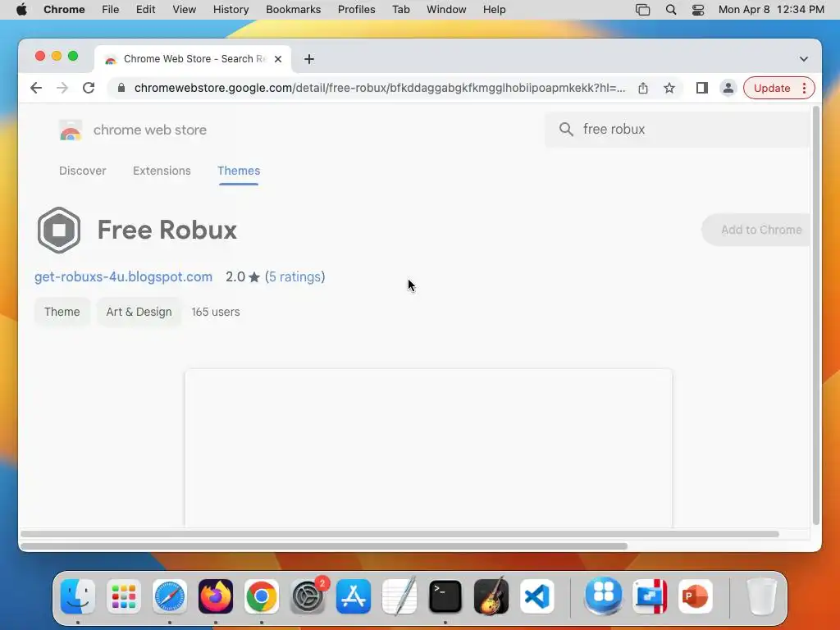Click the page vertical scrollbar
This screenshot has height=630, width=840.
816,315
